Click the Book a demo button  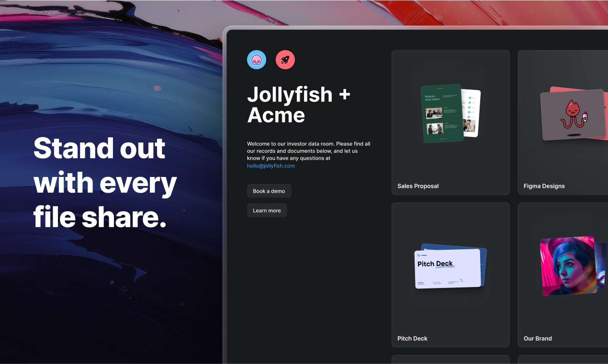tap(269, 191)
